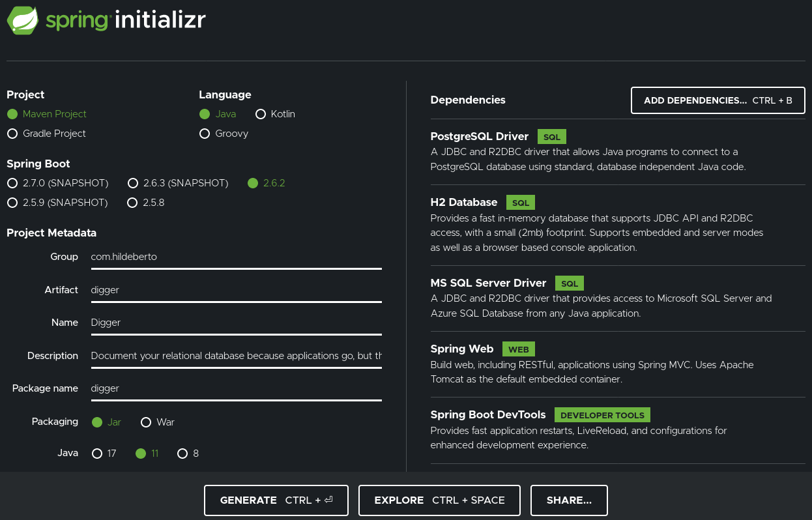Click the spring initializr title text
812x520 pixels.
(x=126, y=20)
